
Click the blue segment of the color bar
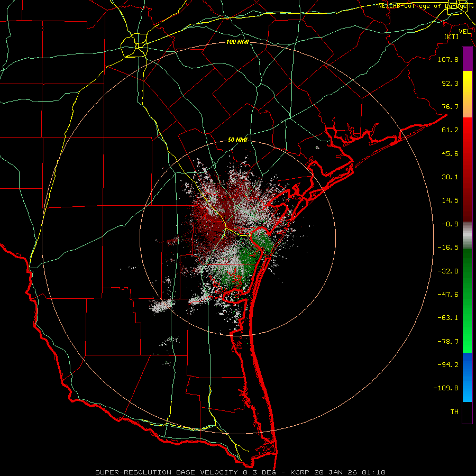click(x=467, y=377)
